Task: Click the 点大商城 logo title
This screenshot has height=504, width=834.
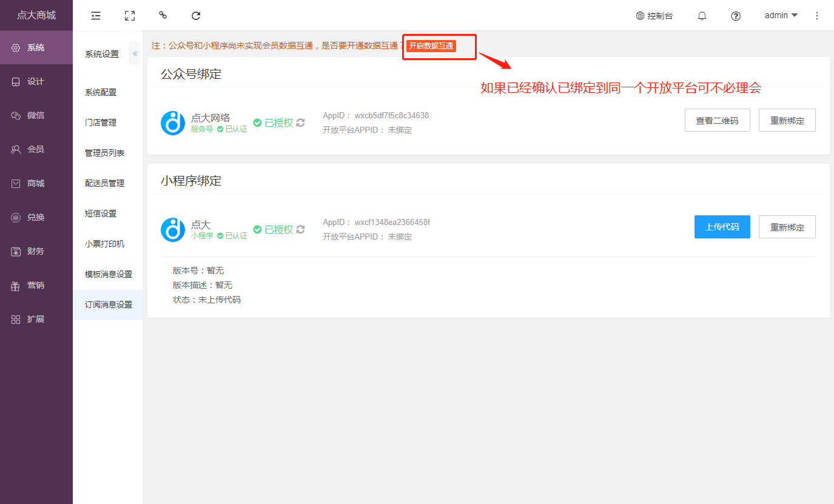Action: pos(36,15)
